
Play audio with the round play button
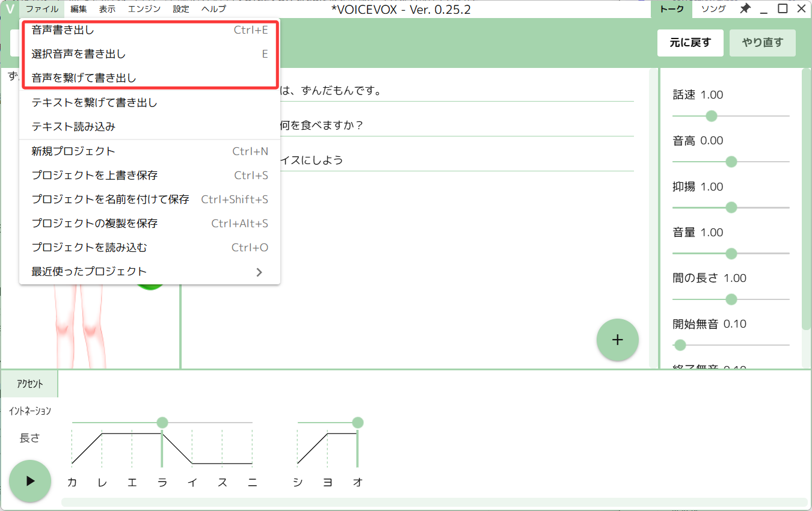click(x=29, y=481)
